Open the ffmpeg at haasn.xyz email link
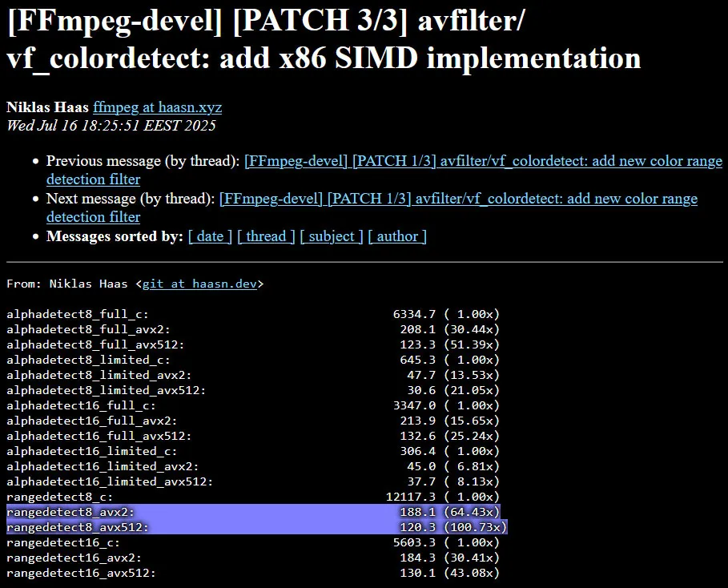 [x=158, y=107]
